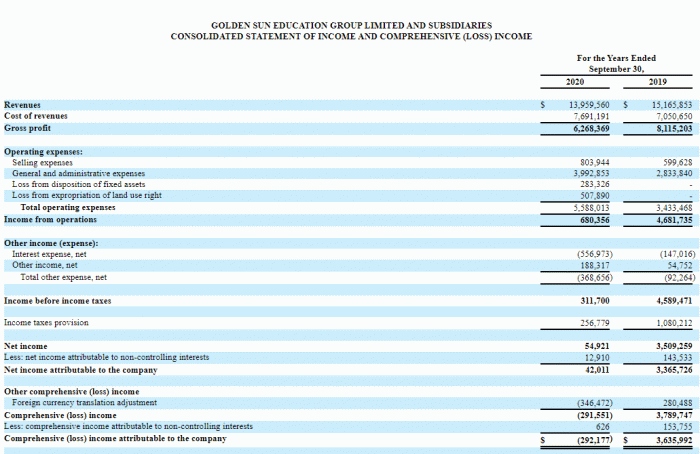Click the 2019 column header
700x454 pixels.
click(x=658, y=82)
